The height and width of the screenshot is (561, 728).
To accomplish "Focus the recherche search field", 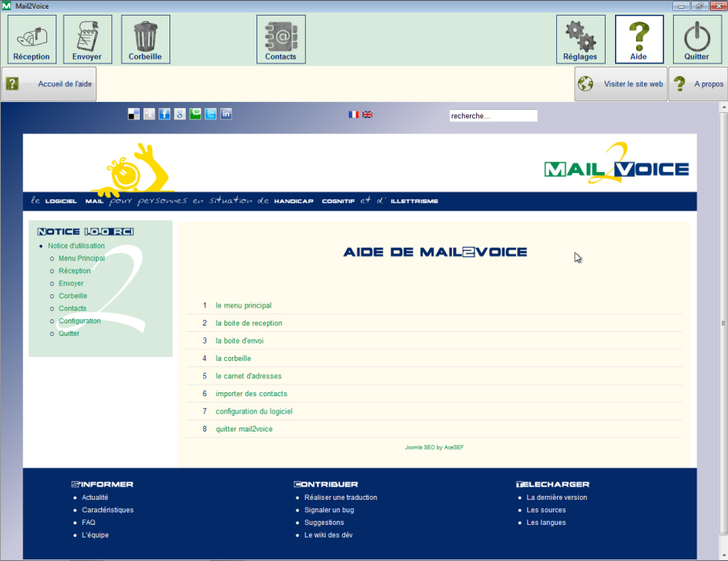I will pos(493,115).
